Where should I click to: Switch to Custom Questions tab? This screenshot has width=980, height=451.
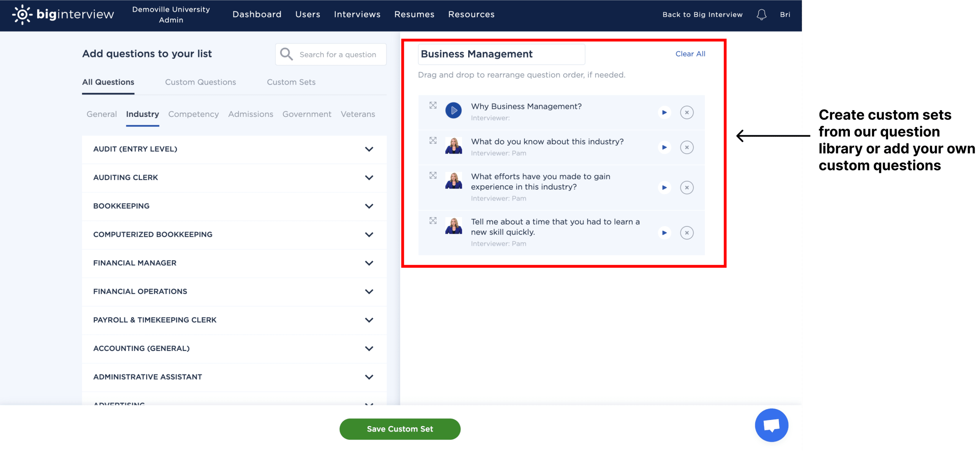tap(200, 82)
